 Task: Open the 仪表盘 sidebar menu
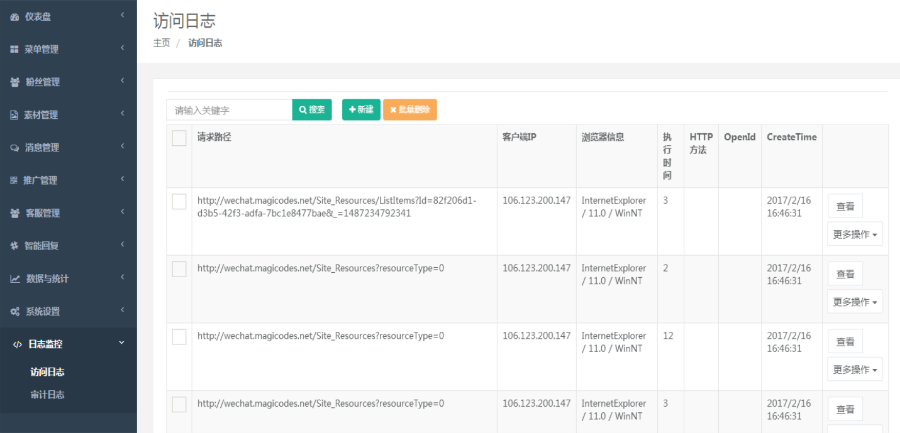(68, 17)
